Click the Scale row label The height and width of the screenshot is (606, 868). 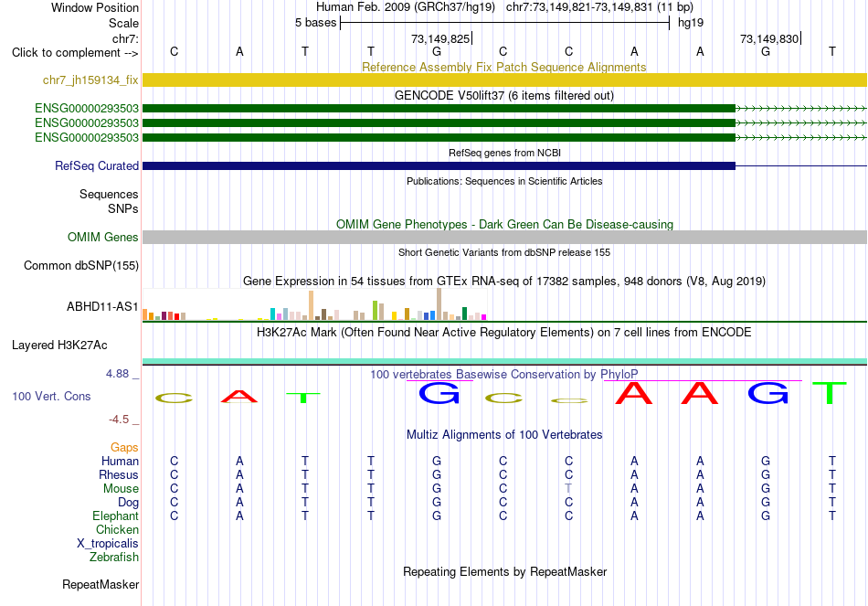click(x=123, y=23)
